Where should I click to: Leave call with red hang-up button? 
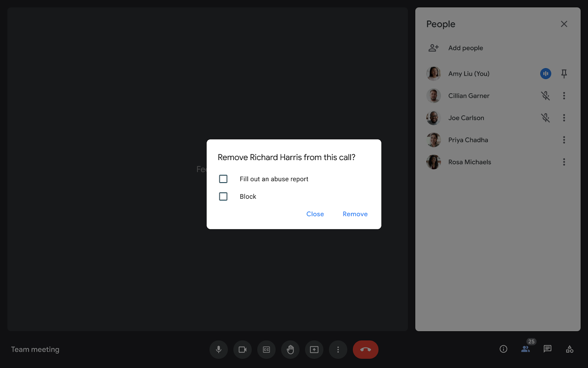click(x=366, y=350)
